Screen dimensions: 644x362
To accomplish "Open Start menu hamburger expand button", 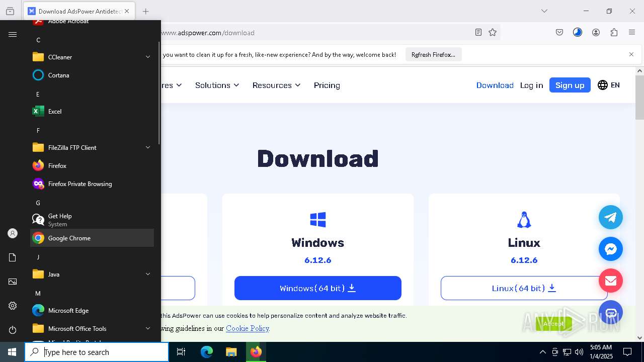I will click(x=13, y=34).
